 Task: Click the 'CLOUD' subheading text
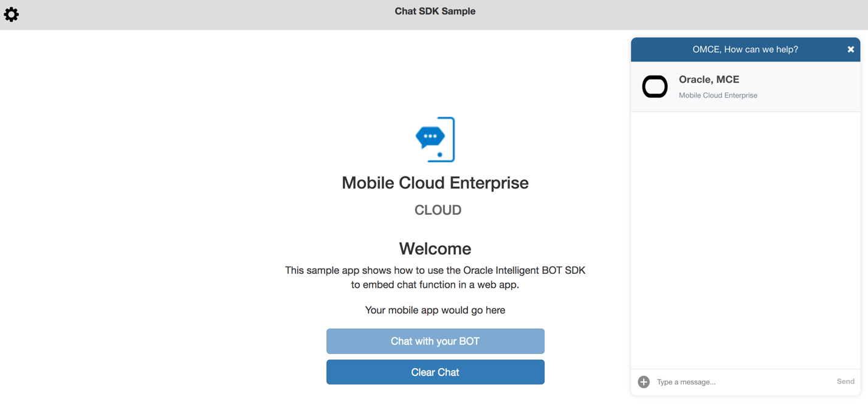coord(438,210)
